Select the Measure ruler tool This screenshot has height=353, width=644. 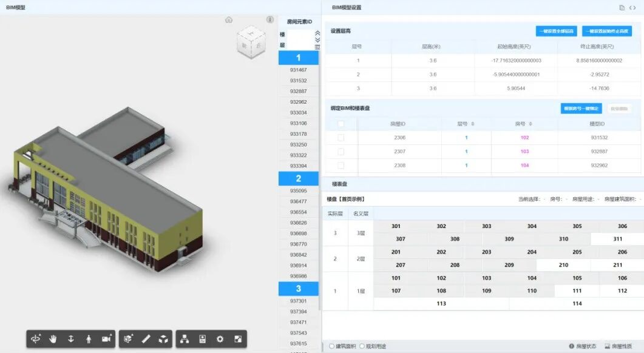click(146, 339)
